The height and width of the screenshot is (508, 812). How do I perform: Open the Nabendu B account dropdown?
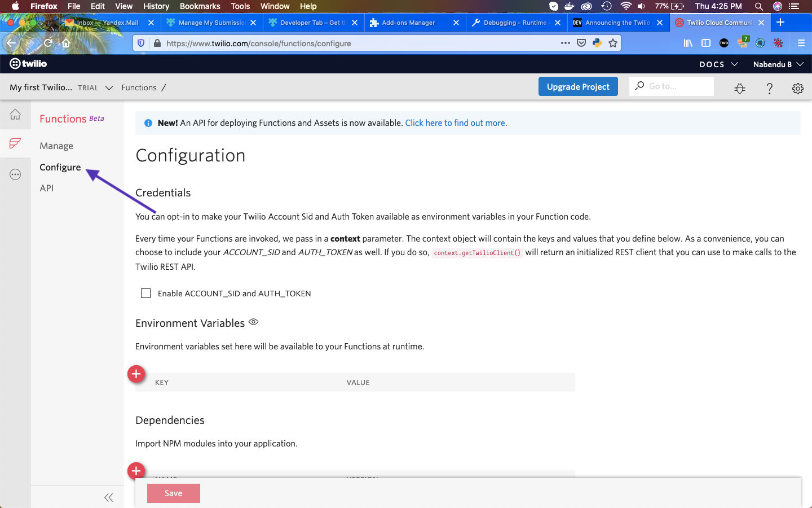point(778,64)
